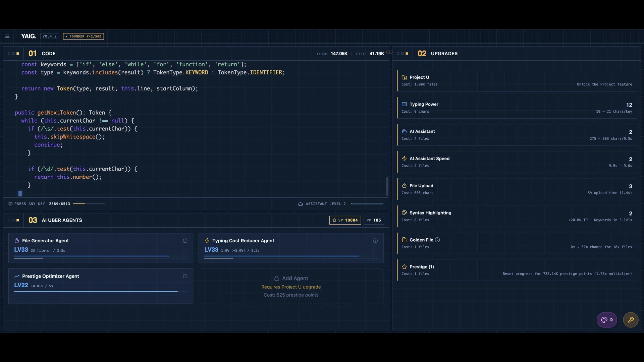Image resolution: width=644 pixels, height=362 pixels.
Task: Click the info icon beside Golden File
Action: point(437,240)
